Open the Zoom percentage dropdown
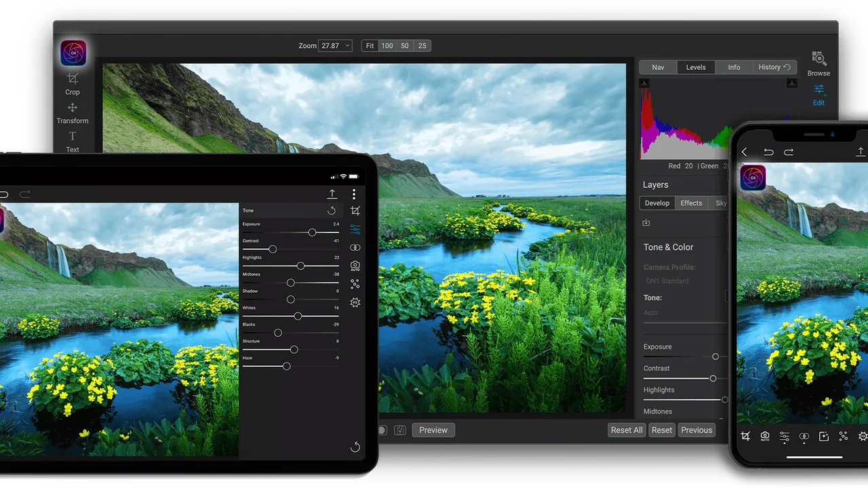This screenshot has width=868, height=488. pos(335,45)
